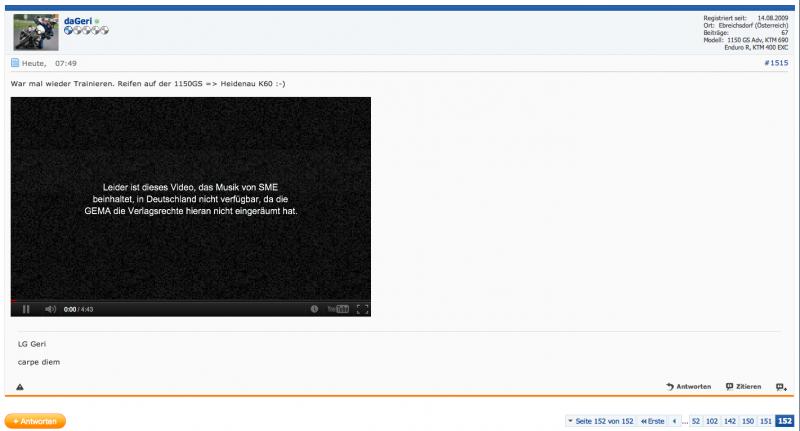Open daGeri's user profile name link
This screenshot has height=431, width=800.
click(77, 21)
